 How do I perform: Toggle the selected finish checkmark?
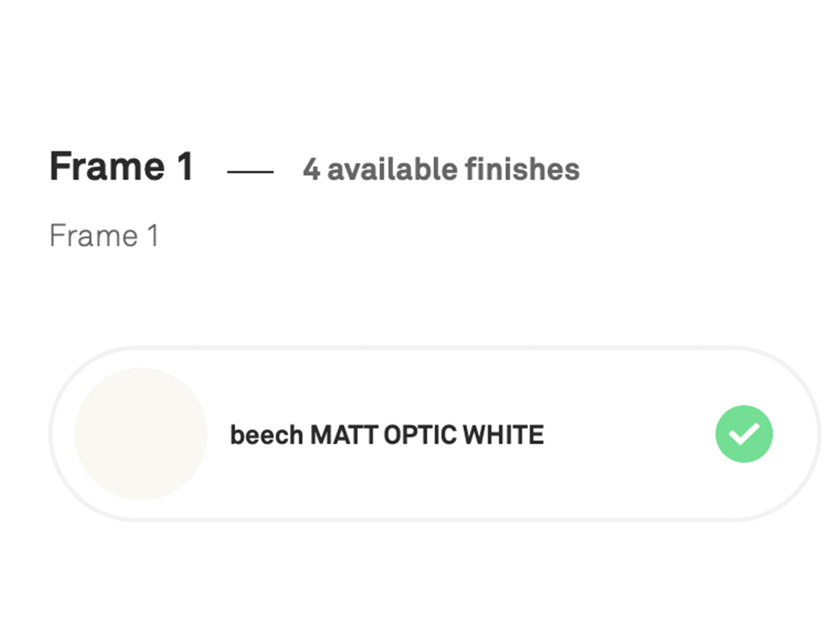pyautogui.click(x=744, y=434)
